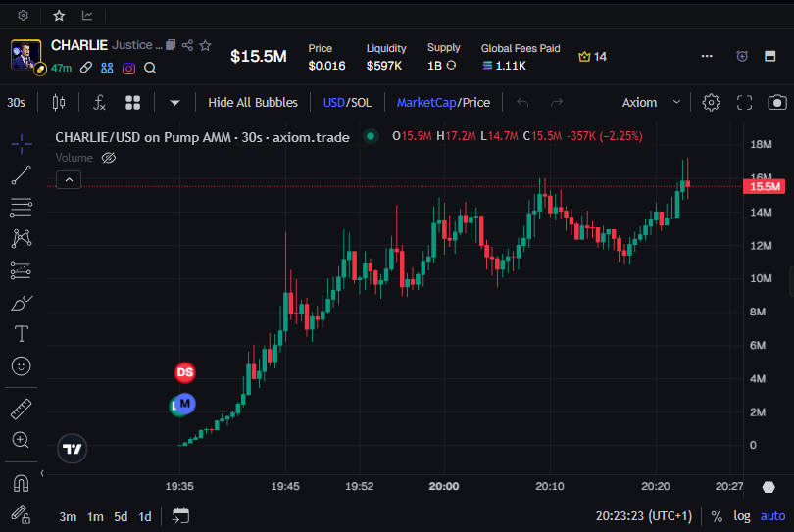
Task: Open the Indicators fx menu
Action: (x=99, y=102)
